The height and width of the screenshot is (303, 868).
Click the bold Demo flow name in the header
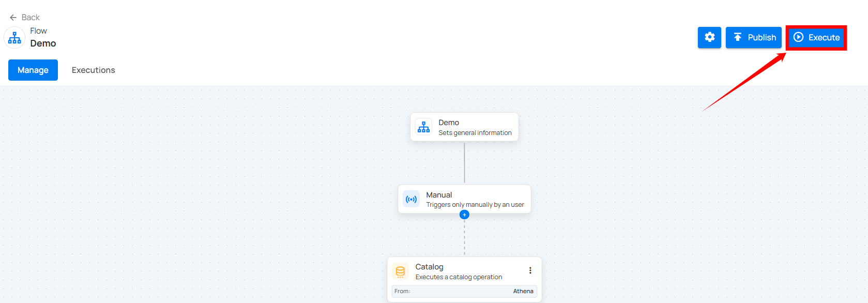43,43
